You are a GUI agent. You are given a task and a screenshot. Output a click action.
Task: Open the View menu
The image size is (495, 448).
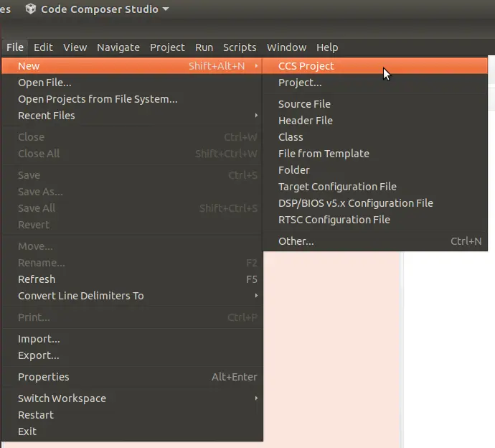pos(75,47)
